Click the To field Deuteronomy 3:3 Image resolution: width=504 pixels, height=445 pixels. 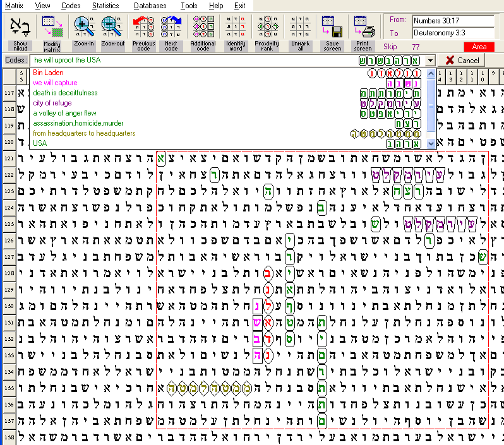(x=453, y=33)
